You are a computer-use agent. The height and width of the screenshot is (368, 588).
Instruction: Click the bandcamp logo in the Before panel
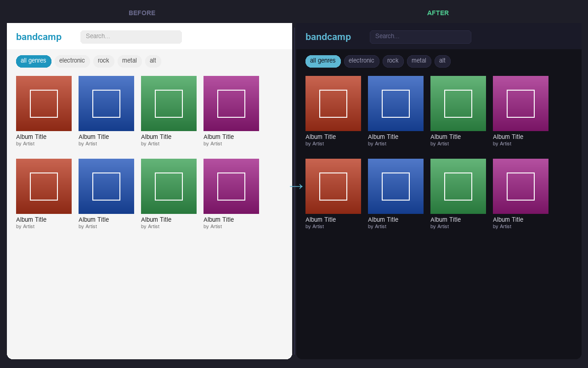pos(39,37)
